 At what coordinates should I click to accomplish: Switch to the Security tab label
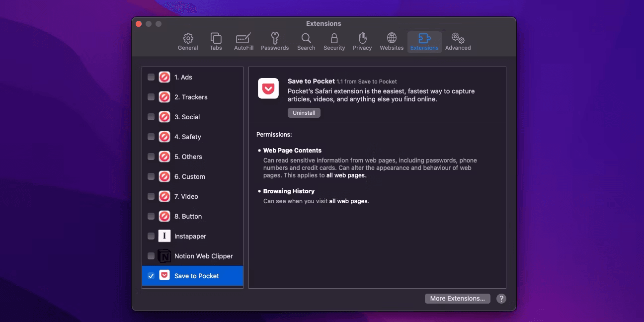point(334,48)
